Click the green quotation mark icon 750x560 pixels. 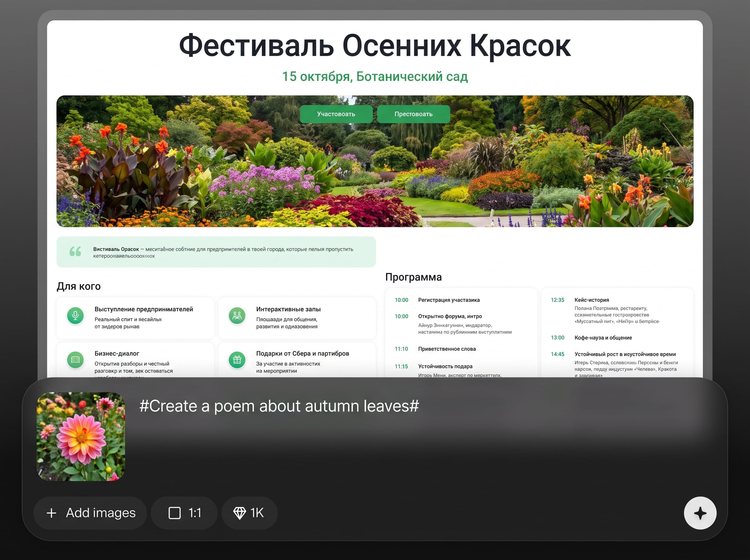click(x=75, y=252)
